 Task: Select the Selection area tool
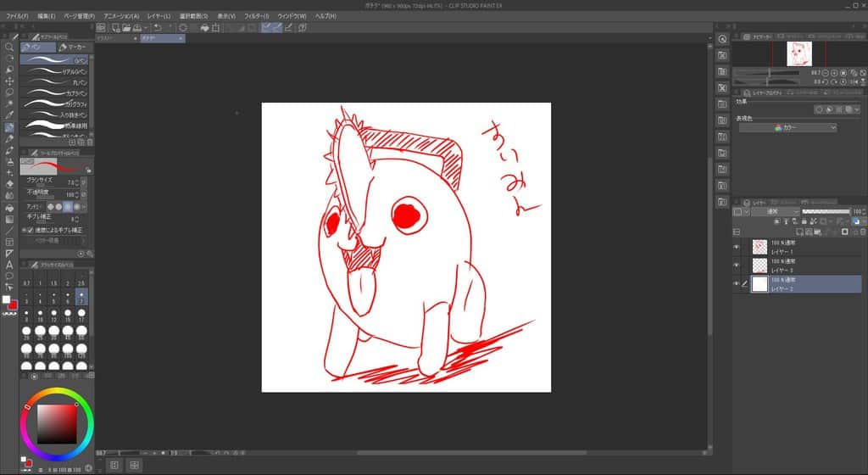(x=8, y=92)
